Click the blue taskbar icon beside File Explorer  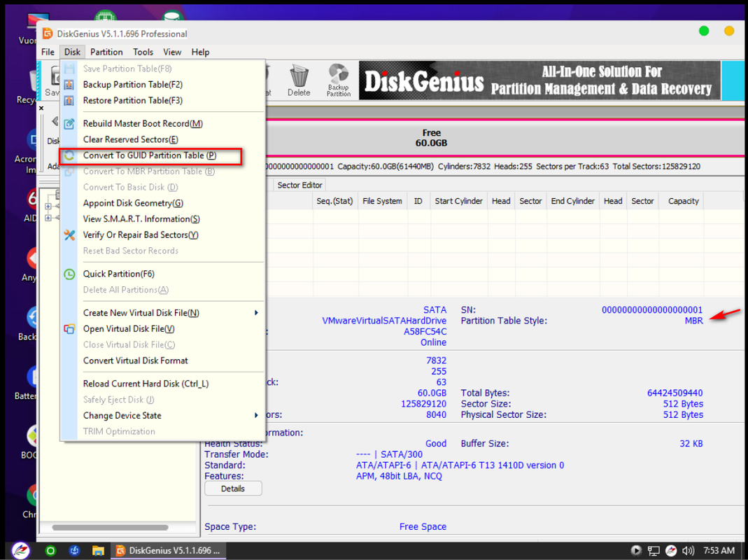(74, 550)
